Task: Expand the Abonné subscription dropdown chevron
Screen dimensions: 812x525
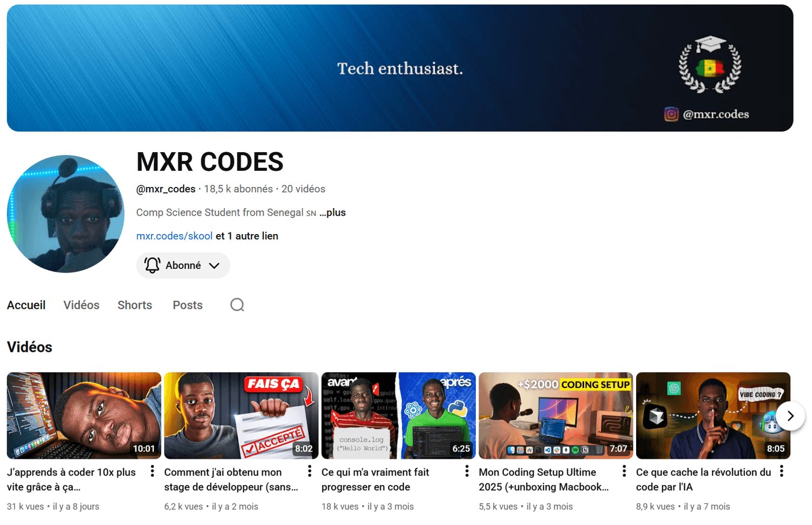Action: pos(214,265)
